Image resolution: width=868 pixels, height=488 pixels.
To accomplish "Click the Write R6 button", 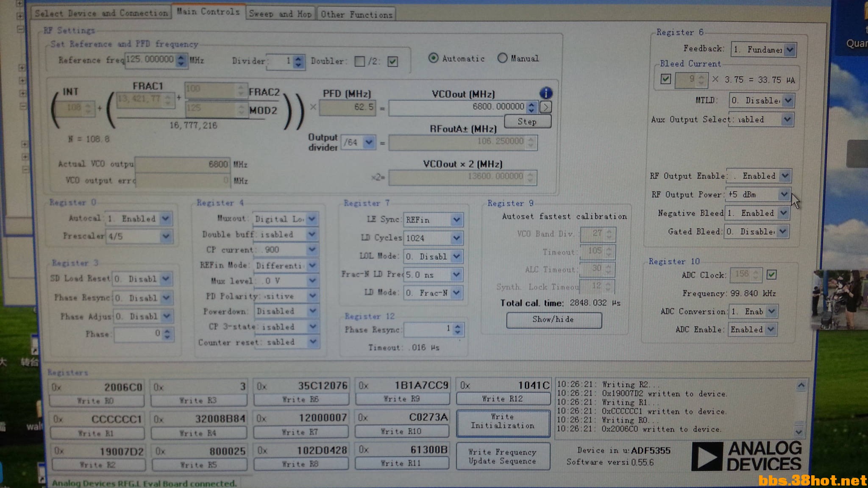I will coord(301,399).
